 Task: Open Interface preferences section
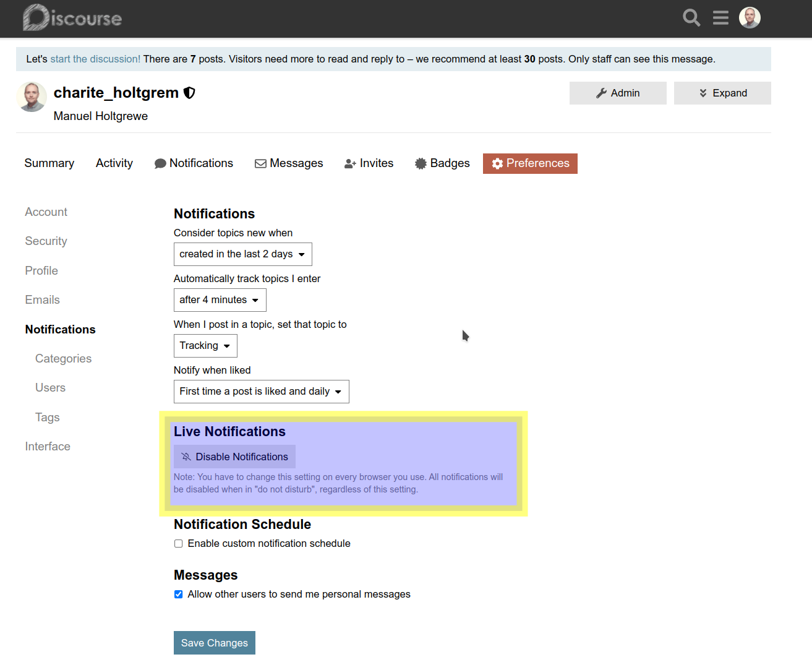click(x=48, y=447)
